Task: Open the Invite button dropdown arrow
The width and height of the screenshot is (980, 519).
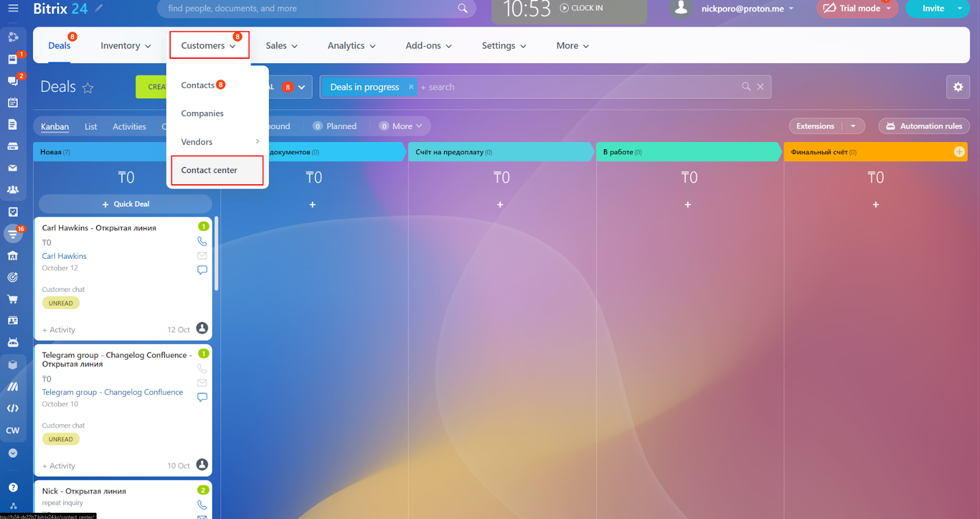Action: 960,9
